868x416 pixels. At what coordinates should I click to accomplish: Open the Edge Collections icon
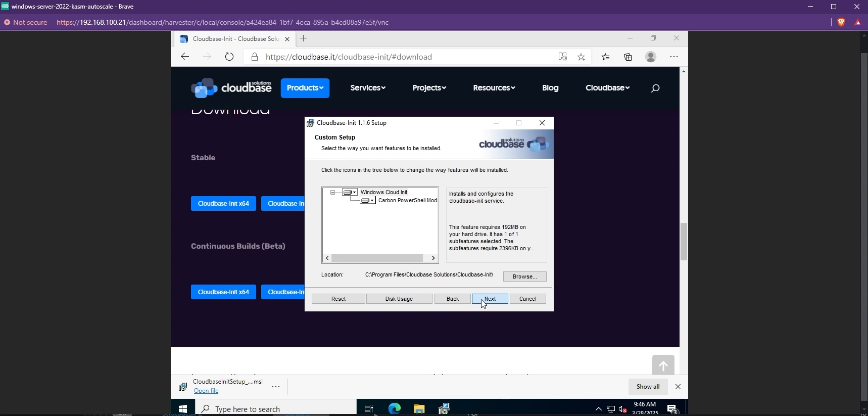pyautogui.click(x=628, y=57)
